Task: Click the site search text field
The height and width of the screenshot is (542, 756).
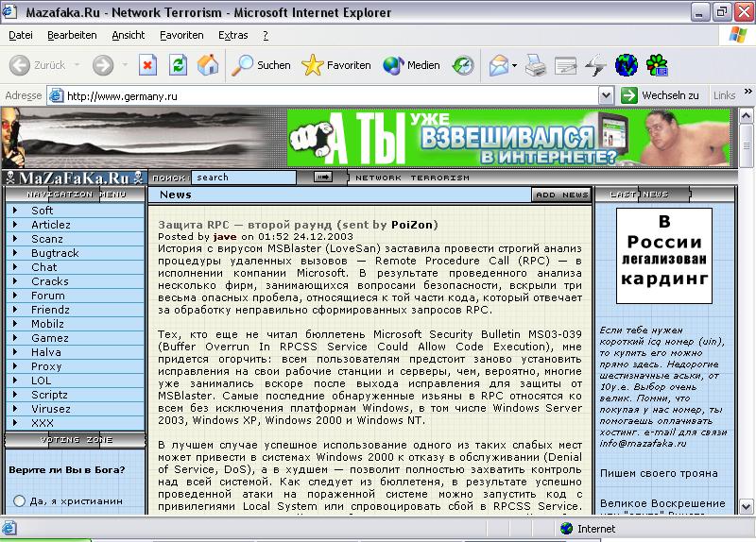Action: (244, 177)
